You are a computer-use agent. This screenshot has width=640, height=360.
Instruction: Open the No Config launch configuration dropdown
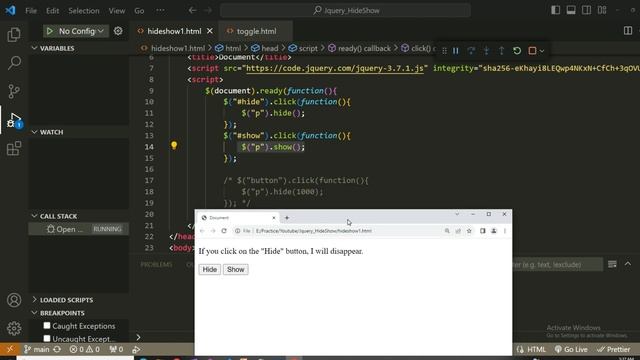tap(81, 31)
